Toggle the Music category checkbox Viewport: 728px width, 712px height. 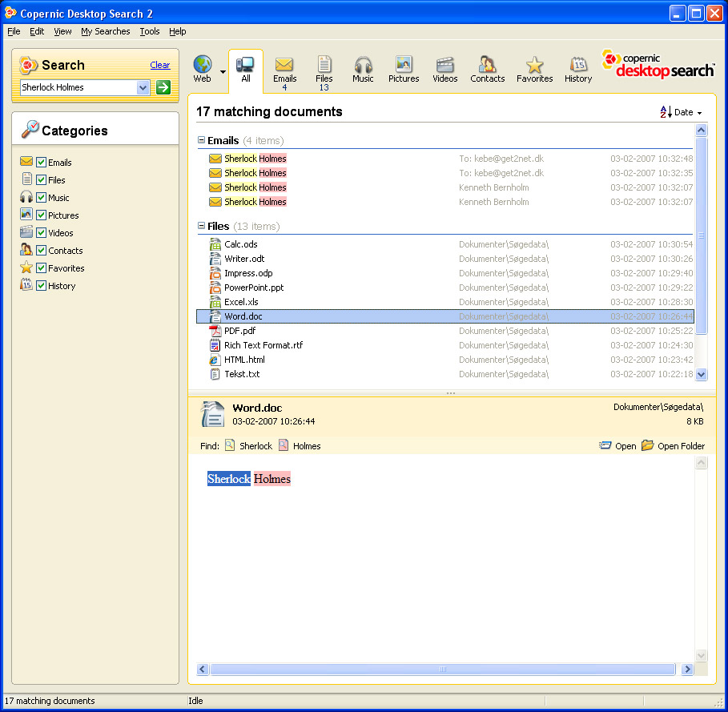[x=42, y=198]
